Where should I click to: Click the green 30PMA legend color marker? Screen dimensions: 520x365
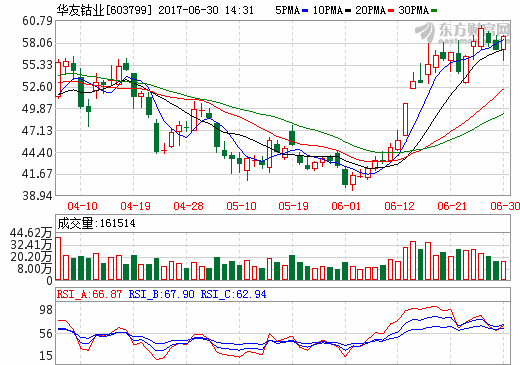434,11
